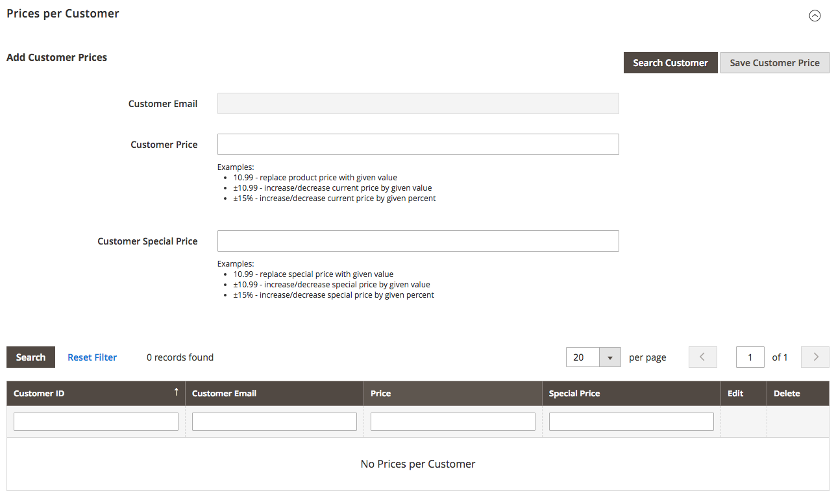Click the Customer Special Price input
Viewport: 836px width, 504px height.
point(418,241)
